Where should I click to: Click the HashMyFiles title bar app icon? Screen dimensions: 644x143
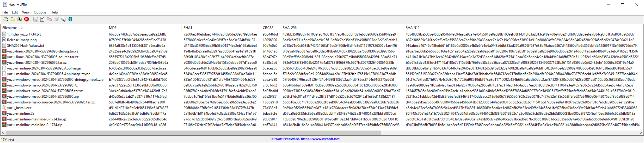5,5
